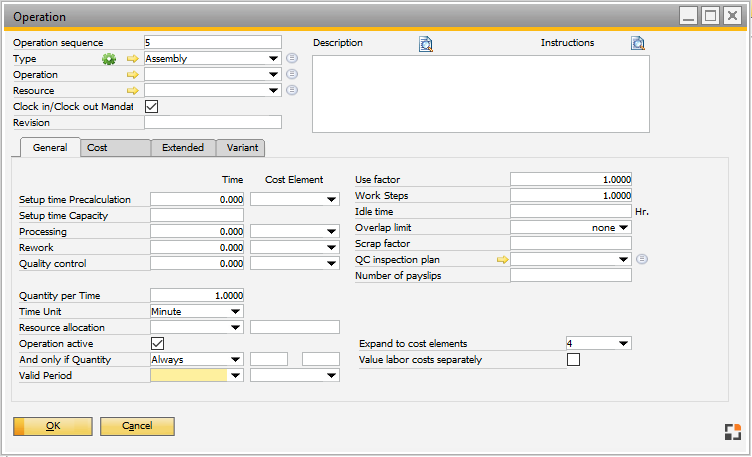Open the Description text editor icon
Screen dimensions: 752x457
[x=425, y=43]
